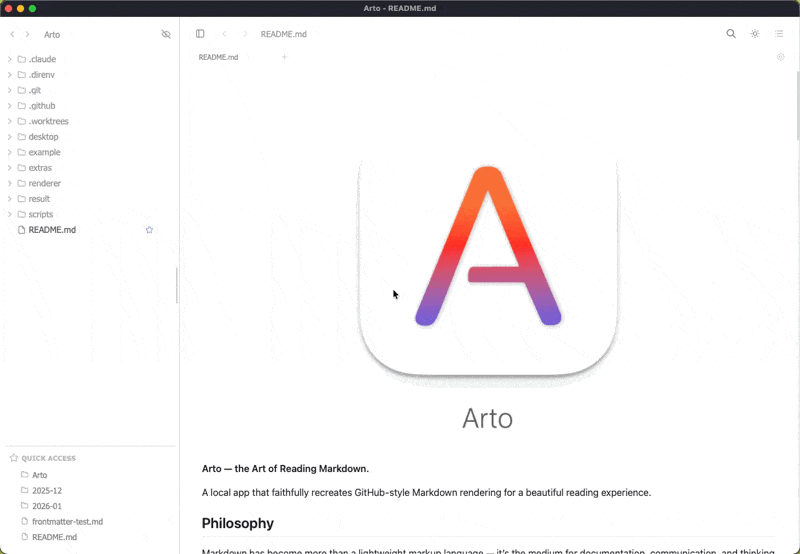Expand the .claude folder
This screenshot has height=554, width=800.
(9, 59)
